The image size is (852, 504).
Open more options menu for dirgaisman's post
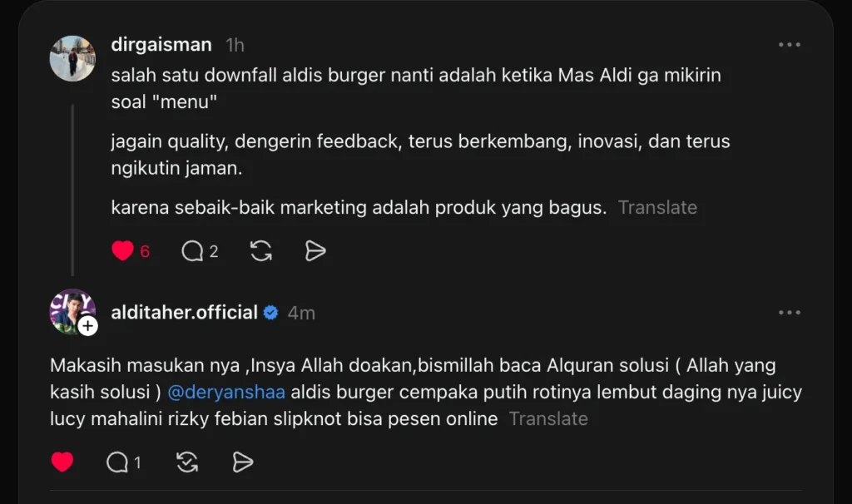(789, 45)
